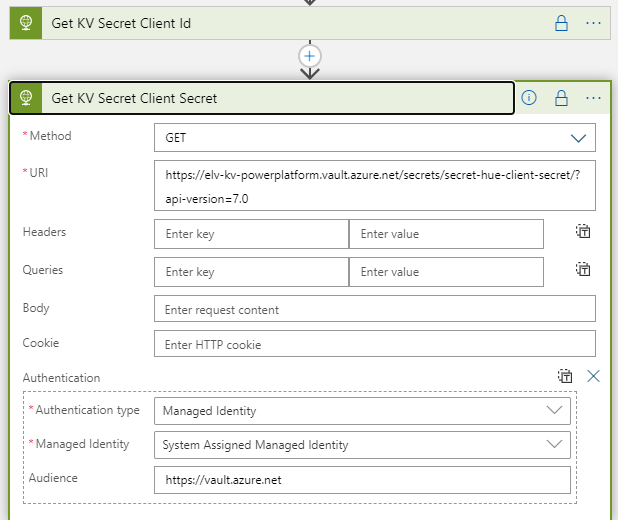Expand the Authentication type dropdown
The width and height of the screenshot is (618, 520).
pyautogui.click(x=362, y=411)
